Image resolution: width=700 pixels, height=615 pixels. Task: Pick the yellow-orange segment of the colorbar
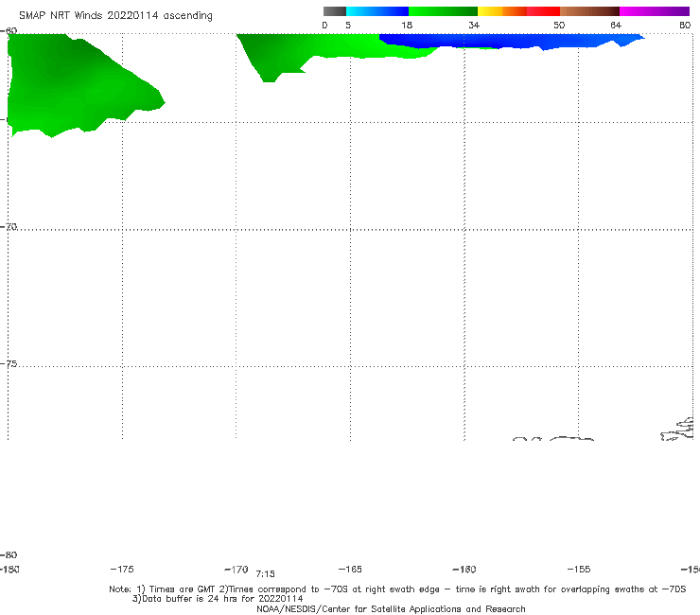coord(502,11)
